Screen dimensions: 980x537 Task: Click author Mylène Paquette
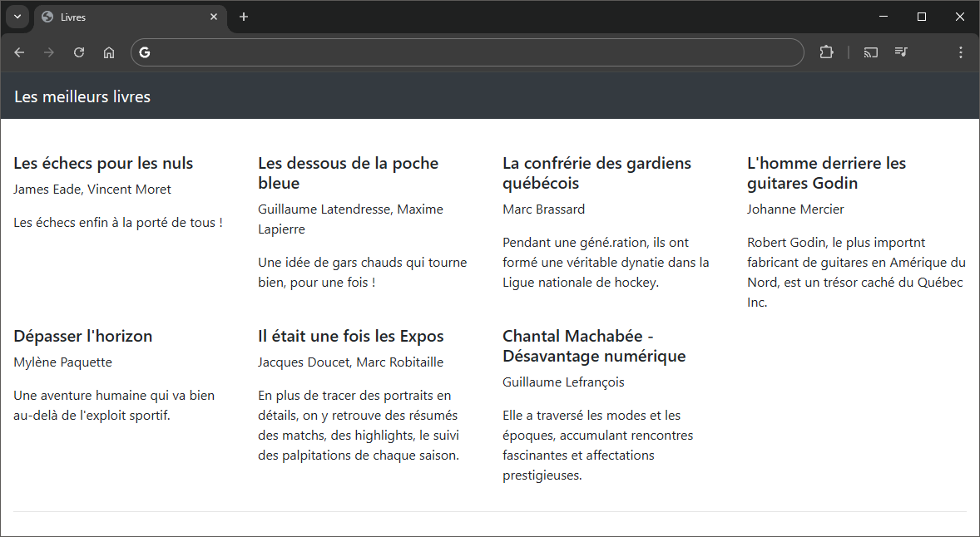(x=62, y=362)
